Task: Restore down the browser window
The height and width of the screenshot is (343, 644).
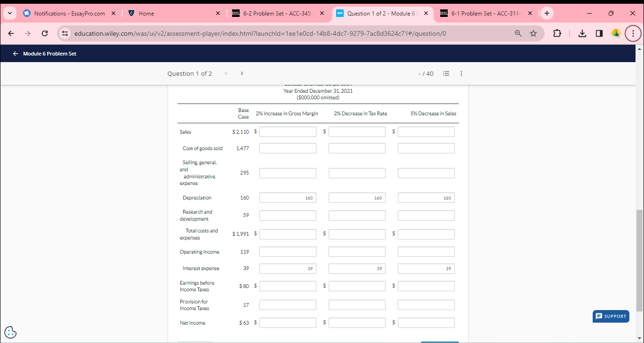Action: click(x=610, y=13)
